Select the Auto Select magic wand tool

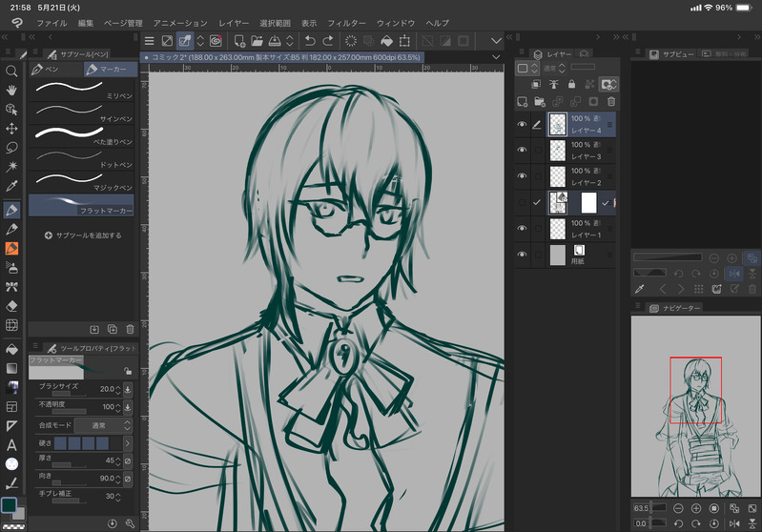[11, 166]
